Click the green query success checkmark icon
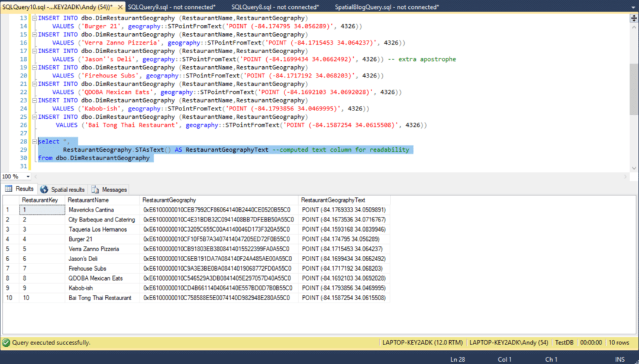 [x=5, y=343]
